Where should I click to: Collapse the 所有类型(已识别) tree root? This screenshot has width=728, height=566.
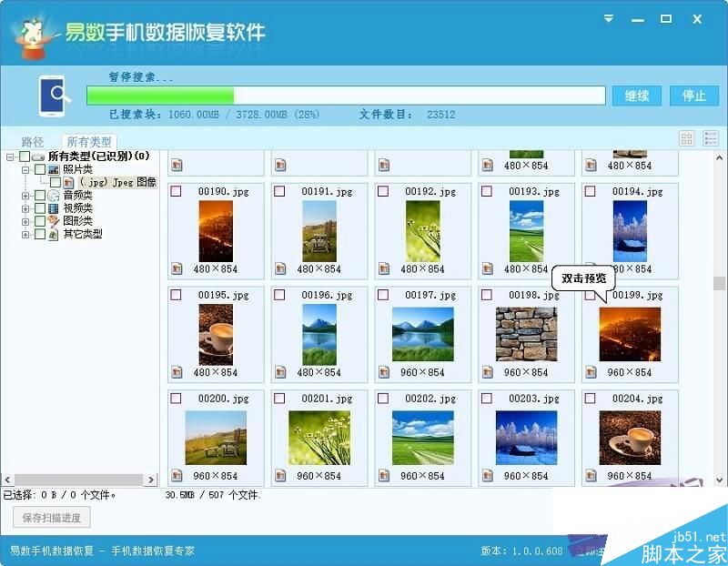tap(10, 157)
